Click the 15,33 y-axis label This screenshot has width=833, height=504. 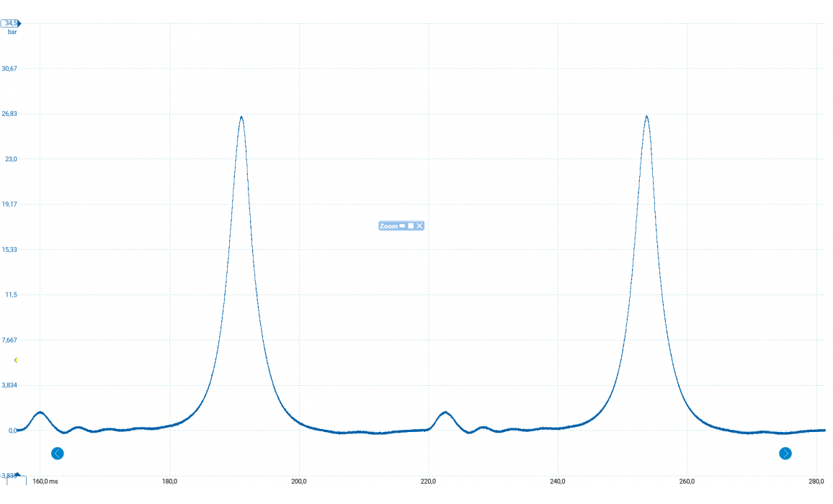point(10,250)
